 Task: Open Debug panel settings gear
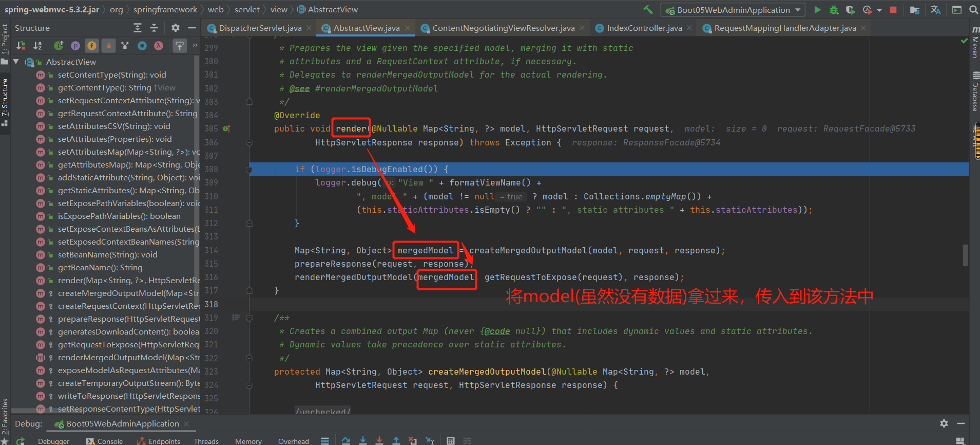tap(944, 423)
